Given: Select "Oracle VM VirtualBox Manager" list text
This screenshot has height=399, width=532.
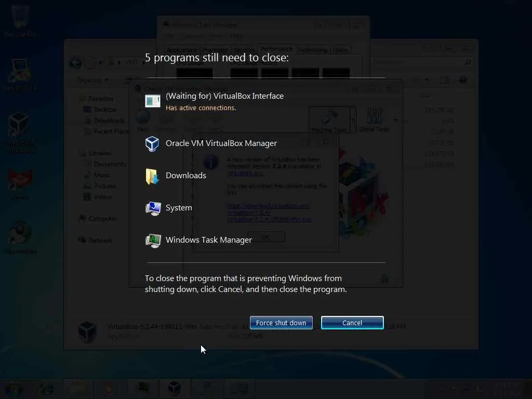Looking at the screenshot, I should 221,143.
